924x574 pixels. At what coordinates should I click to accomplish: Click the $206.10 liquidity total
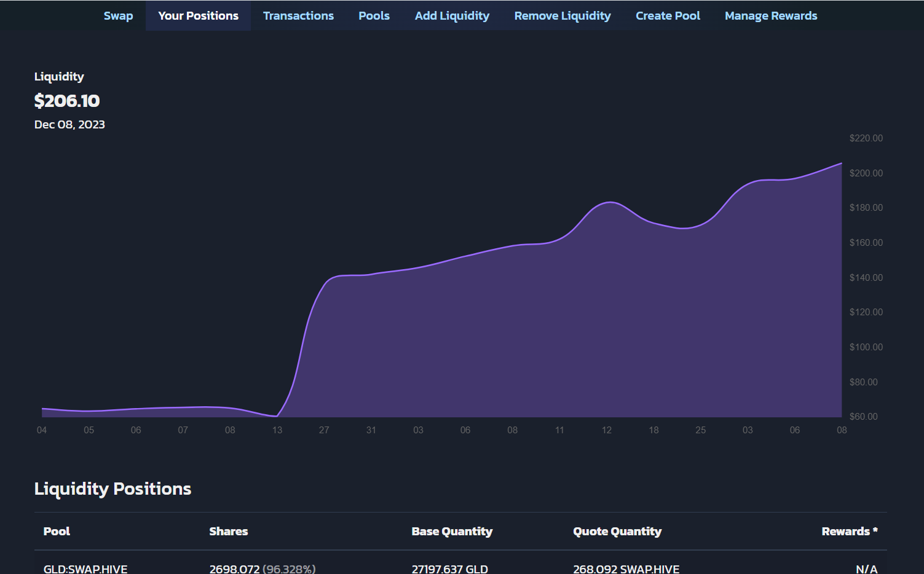coord(67,101)
